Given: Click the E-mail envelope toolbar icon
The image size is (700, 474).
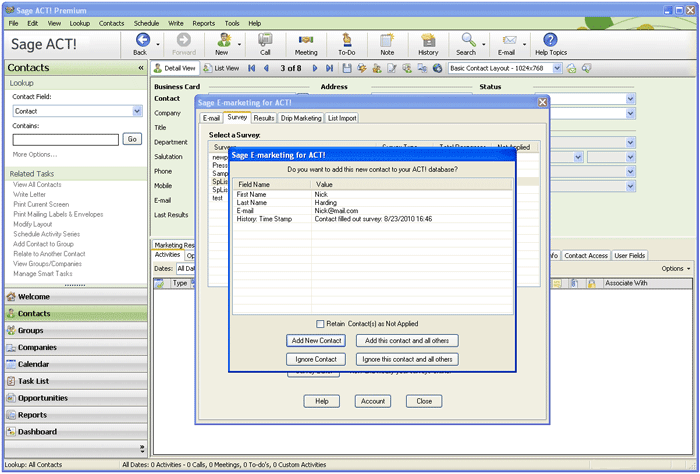Looking at the screenshot, I should tap(509, 40).
